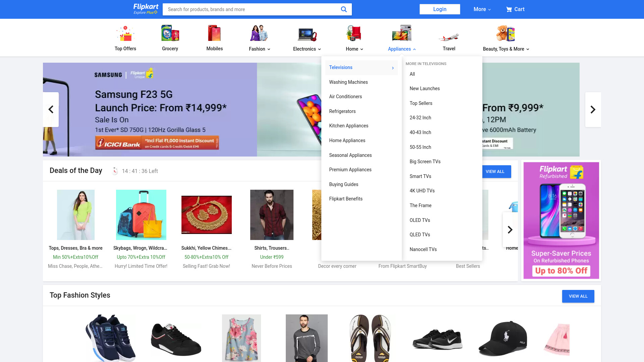Screen dimensions: 644x362
Task: Open The Frame TVs link
Action: point(420,205)
